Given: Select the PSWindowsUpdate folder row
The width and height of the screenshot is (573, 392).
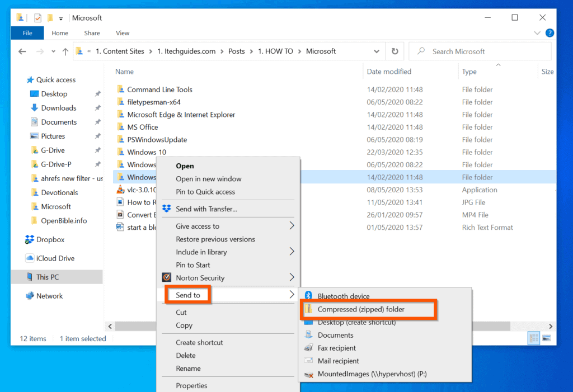Looking at the screenshot, I should pyautogui.click(x=335, y=140).
